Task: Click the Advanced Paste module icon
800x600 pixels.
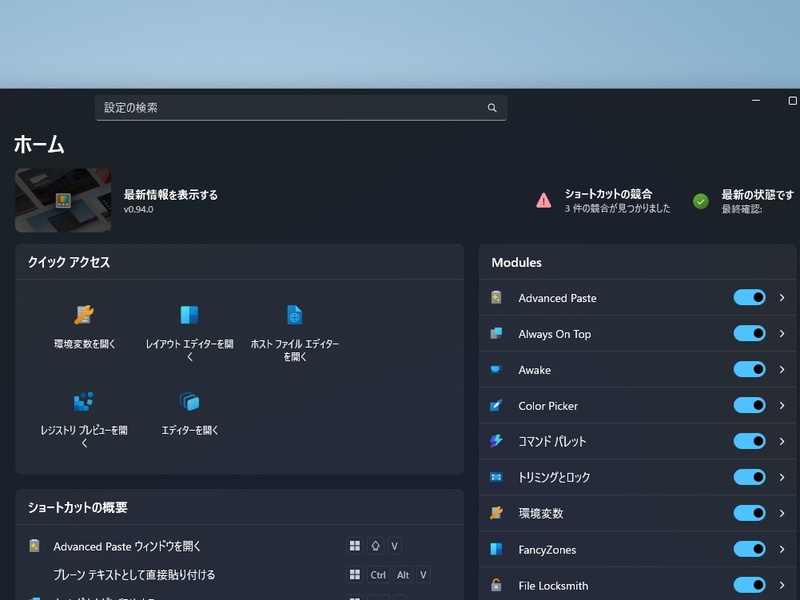Action: coord(496,297)
